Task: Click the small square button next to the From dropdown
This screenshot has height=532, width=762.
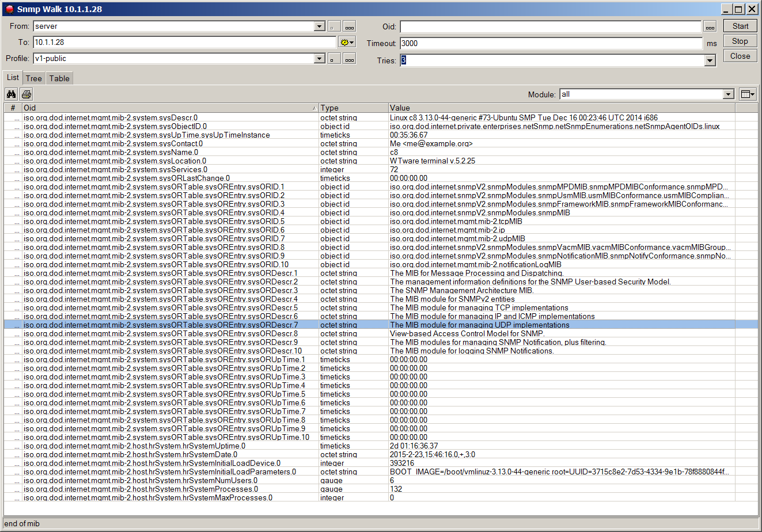Action: 334,26
